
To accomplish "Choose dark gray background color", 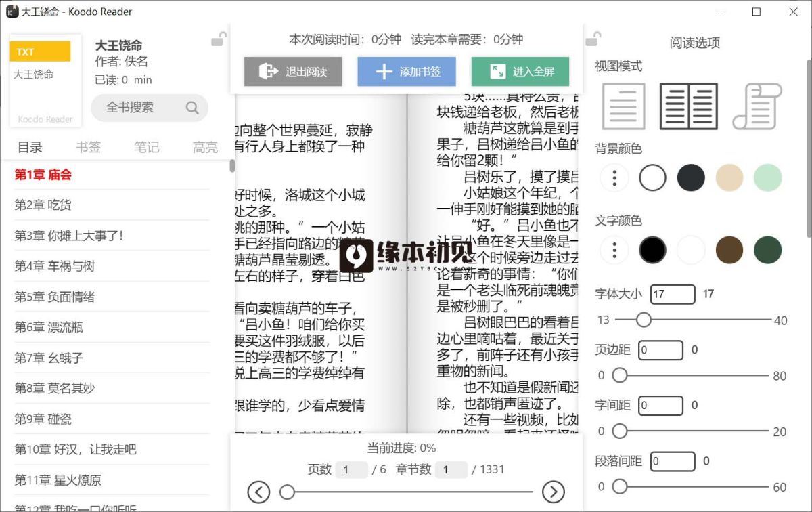I will point(691,178).
